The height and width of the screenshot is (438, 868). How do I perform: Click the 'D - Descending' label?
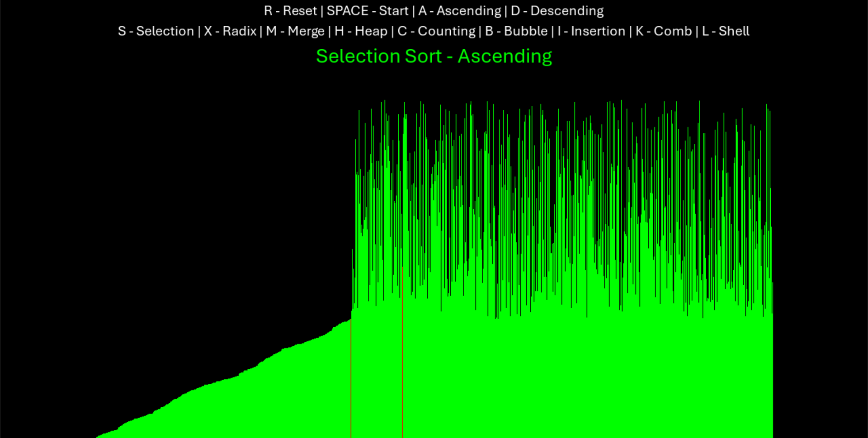tap(557, 11)
